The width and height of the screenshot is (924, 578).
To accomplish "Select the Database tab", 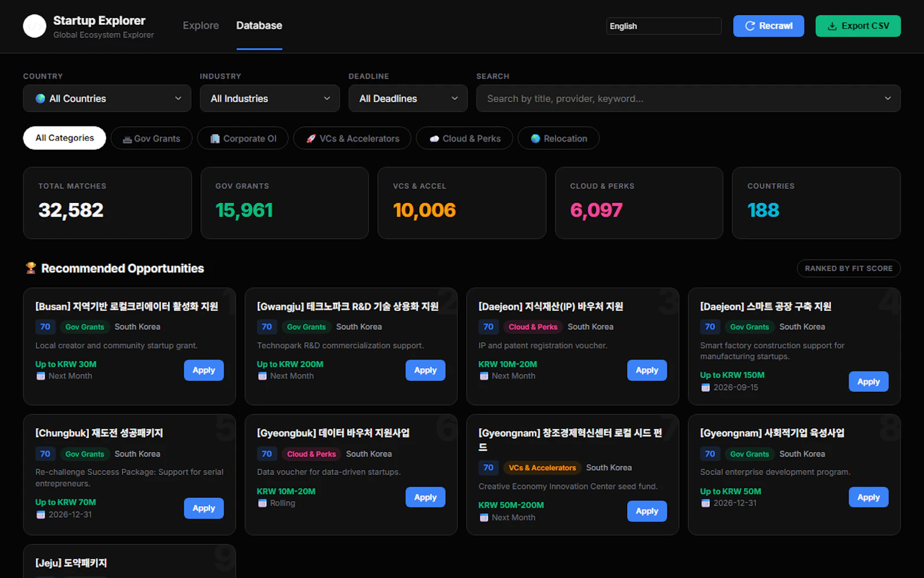I will 259,25.
